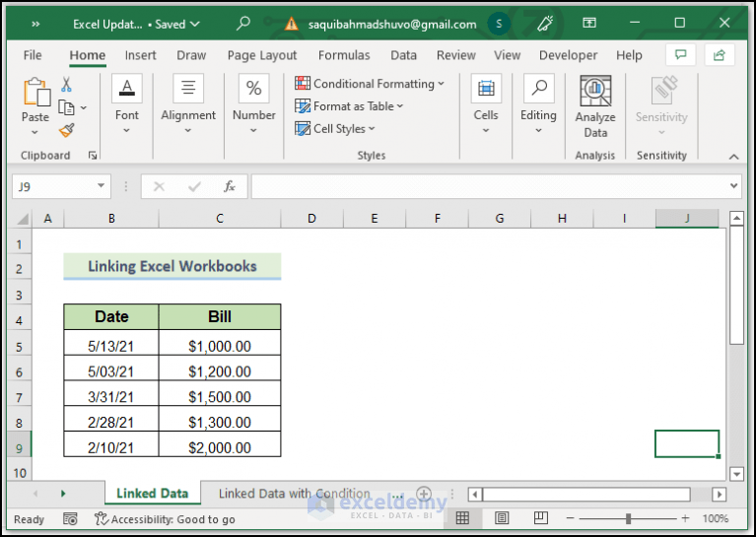Add a new sheet plus button
This screenshot has height=537, width=756.
click(423, 494)
